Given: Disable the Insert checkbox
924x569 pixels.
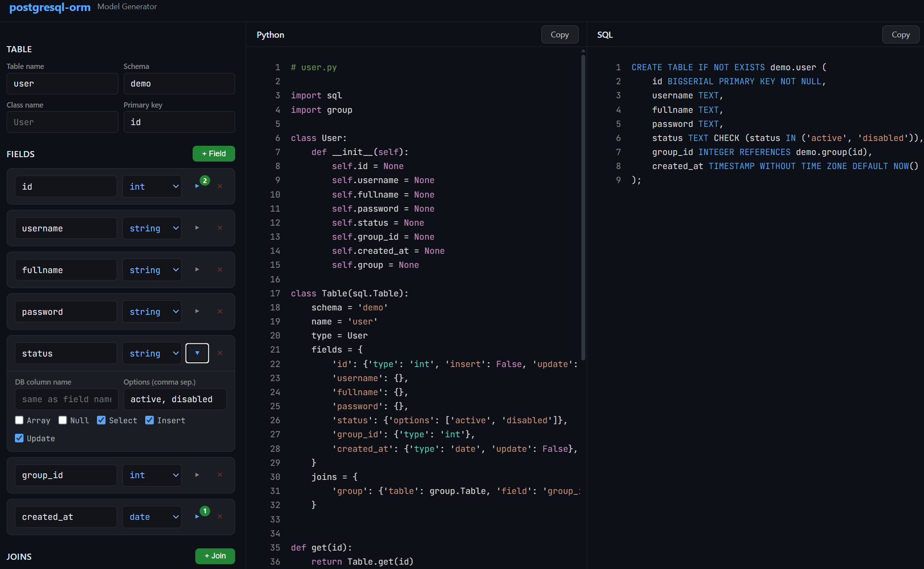Looking at the screenshot, I should point(150,420).
